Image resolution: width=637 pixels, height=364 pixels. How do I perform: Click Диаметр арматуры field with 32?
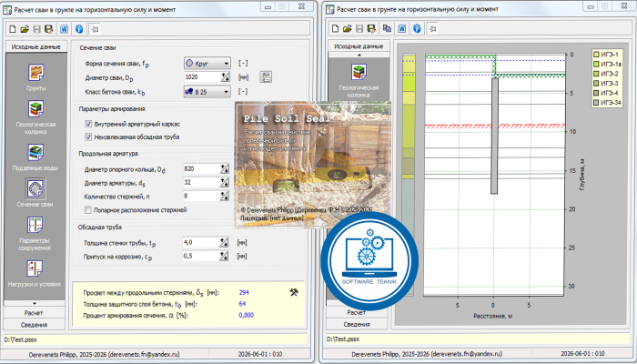coord(202,182)
